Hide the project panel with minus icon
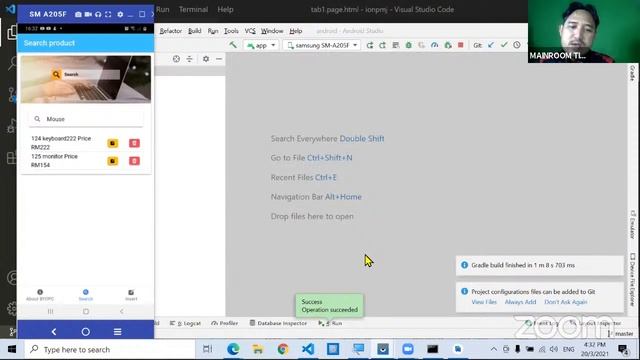This screenshot has width=640, height=360. (x=219, y=59)
